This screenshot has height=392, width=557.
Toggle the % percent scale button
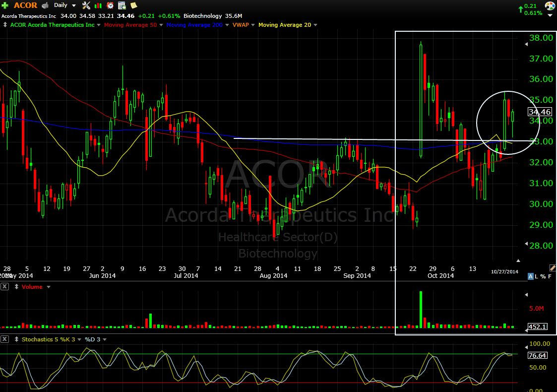543,276
